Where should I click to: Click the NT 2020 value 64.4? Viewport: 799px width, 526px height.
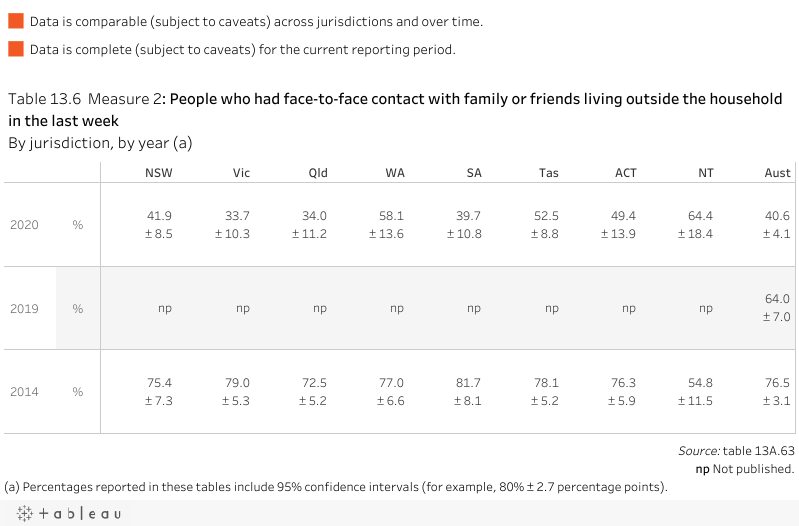pyautogui.click(x=704, y=216)
